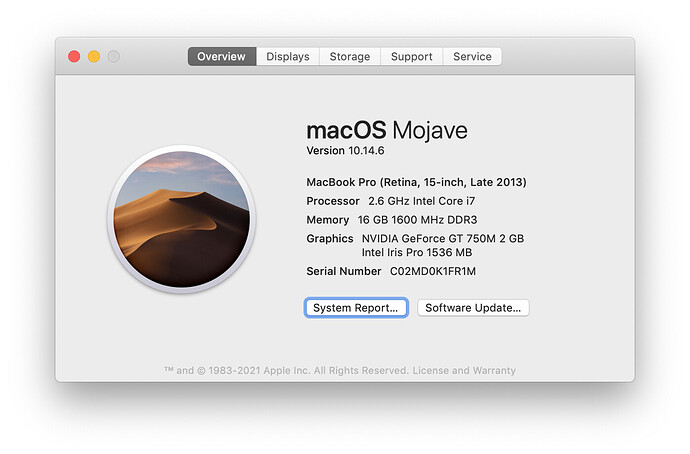Image resolution: width=690 pixels, height=454 pixels.
Task: Switch to the Support tab
Action: [x=411, y=56]
